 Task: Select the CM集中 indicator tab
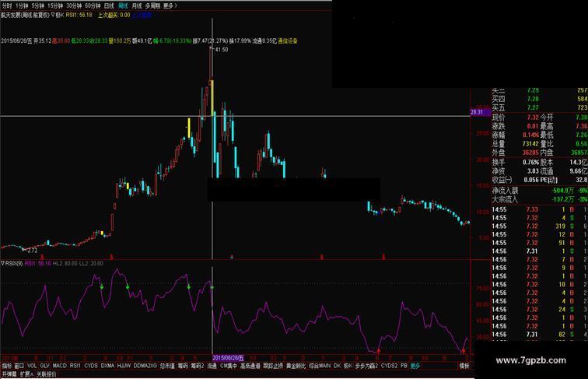(229, 366)
